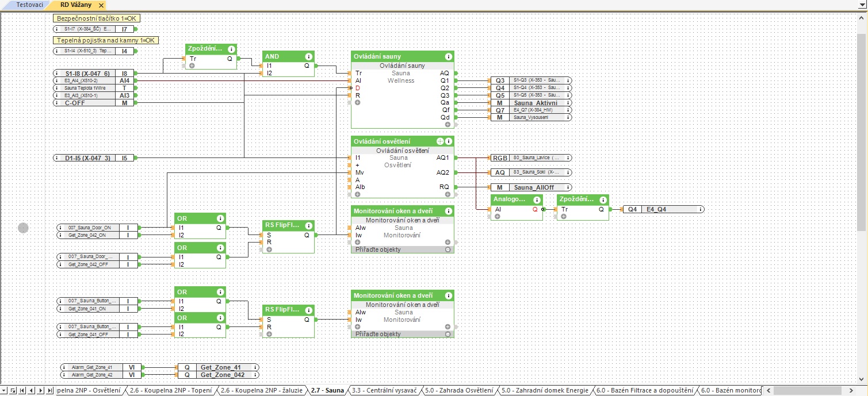Expand outputs plus on Ovládání osvětlení block
The width and height of the screenshot is (868, 396).
[448, 194]
